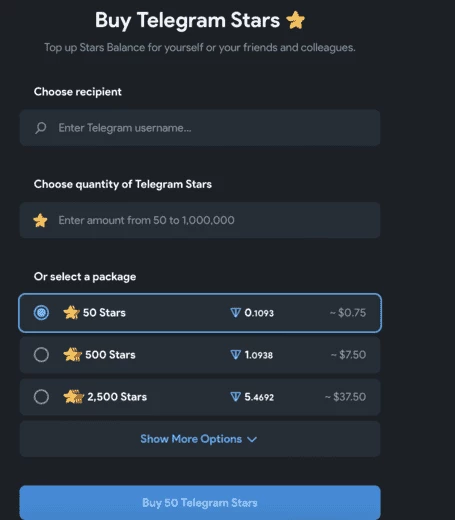This screenshot has width=455, height=520.
Task: Click the star icon beside Buy Telegram Stars title
Action: point(295,20)
